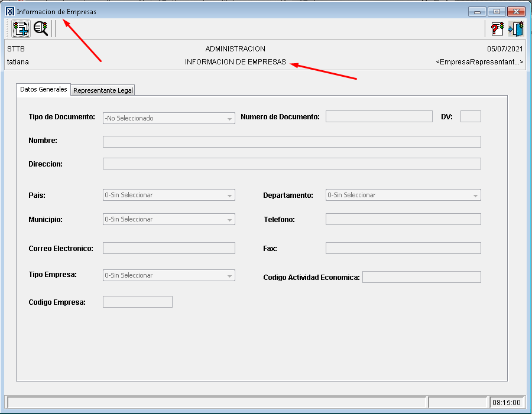
Task: Click the DV input box
Action: pyautogui.click(x=471, y=116)
